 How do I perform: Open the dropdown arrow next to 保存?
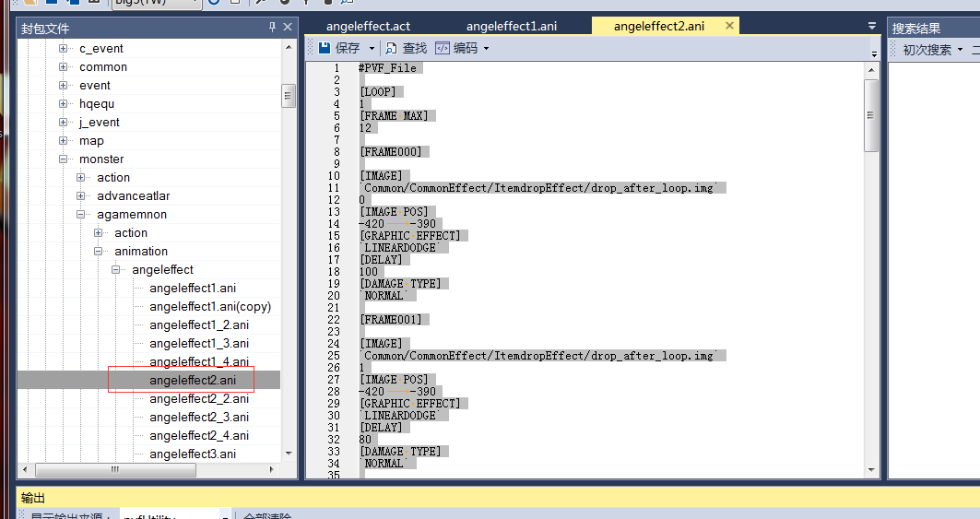coord(372,48)
